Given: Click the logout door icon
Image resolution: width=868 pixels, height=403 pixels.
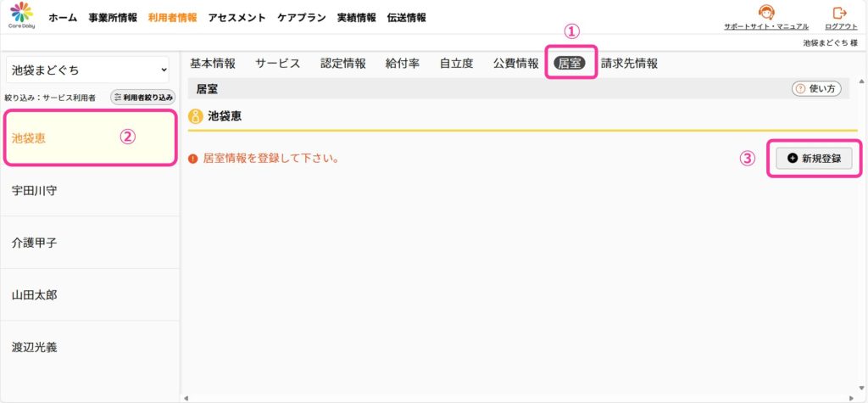Looking at the screenshot, I should point(840,13).
